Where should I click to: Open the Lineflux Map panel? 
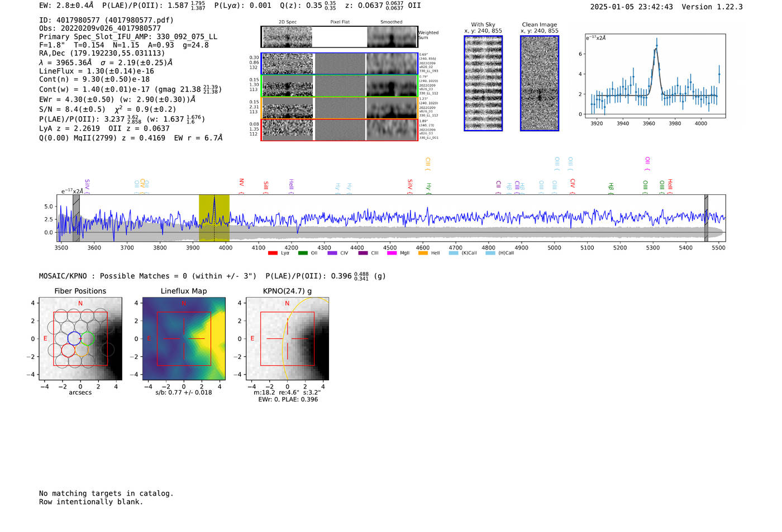[x=184, y=339]
